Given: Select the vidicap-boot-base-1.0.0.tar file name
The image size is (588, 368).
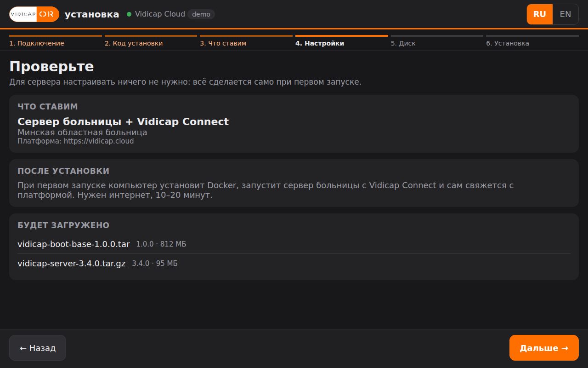Looking at the screenshot, I should (x=73, y=244).
